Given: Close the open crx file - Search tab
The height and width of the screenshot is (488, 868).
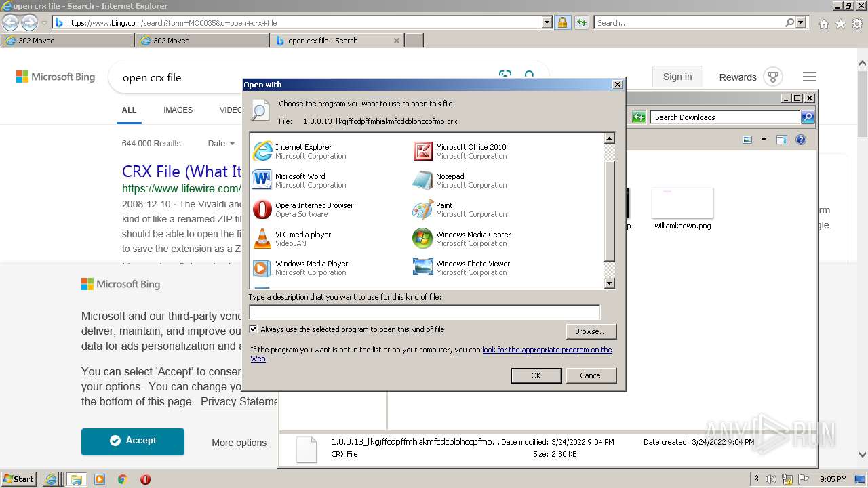Looking at the screenshot, I should [397, 41].
